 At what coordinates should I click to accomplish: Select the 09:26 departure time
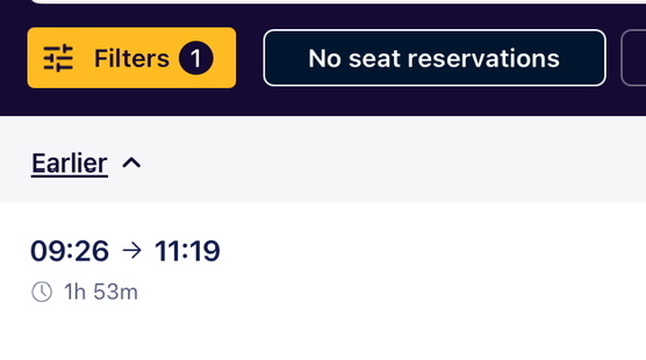pyautogui.click(x=70, y=250)
